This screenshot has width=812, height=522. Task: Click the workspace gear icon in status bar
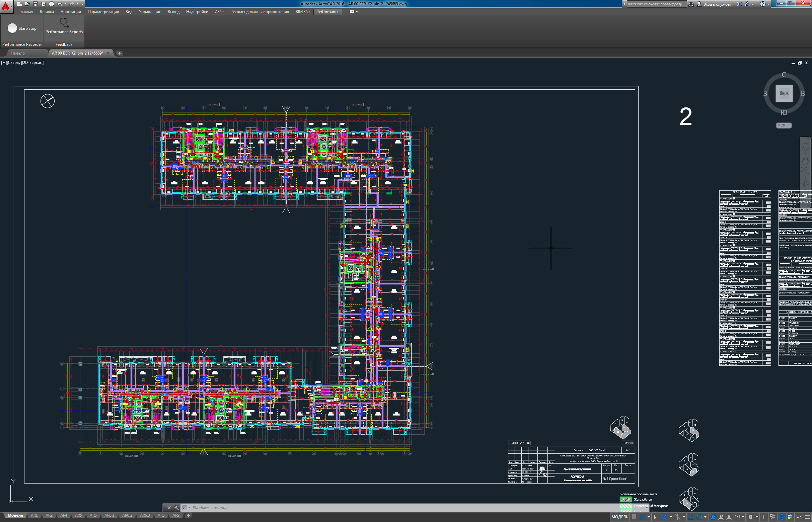coord(750,517)
